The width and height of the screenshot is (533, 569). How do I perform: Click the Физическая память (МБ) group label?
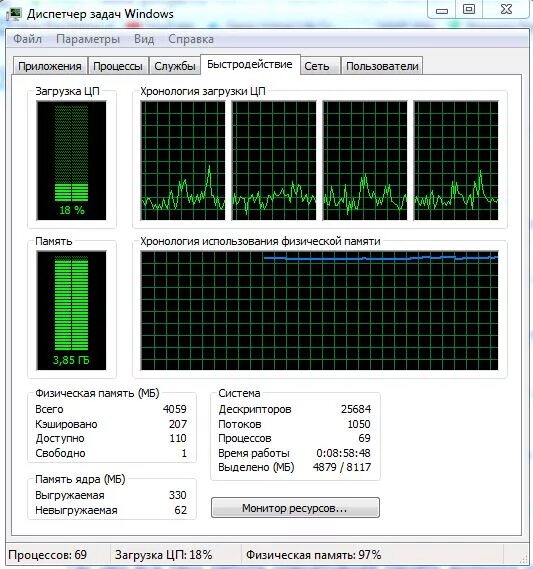[97, 393]
